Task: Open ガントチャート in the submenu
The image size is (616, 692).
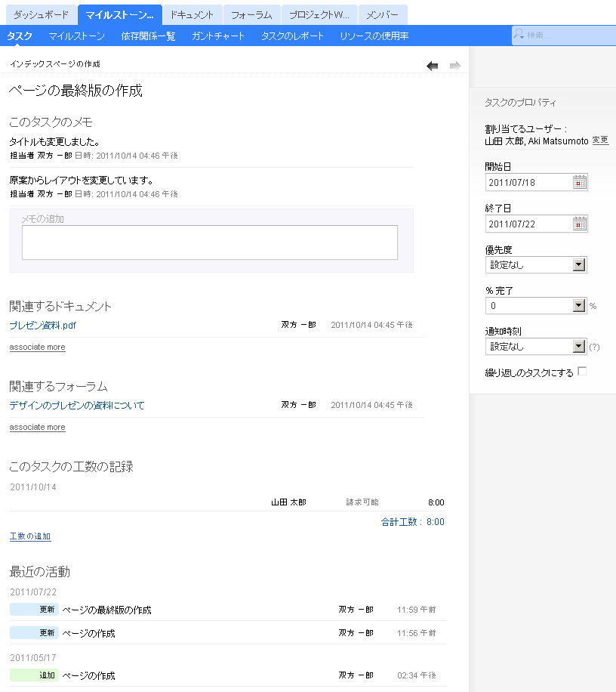Action: click(x=218, y=36)
